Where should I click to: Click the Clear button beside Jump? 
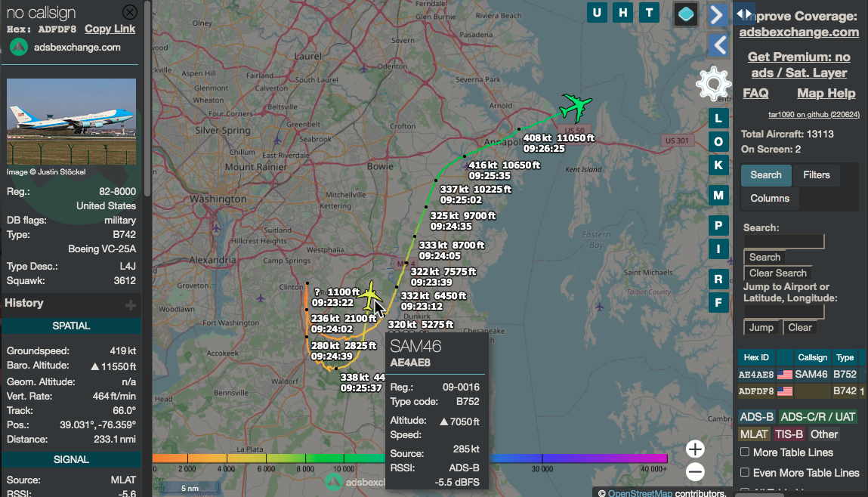coord(800,327)
